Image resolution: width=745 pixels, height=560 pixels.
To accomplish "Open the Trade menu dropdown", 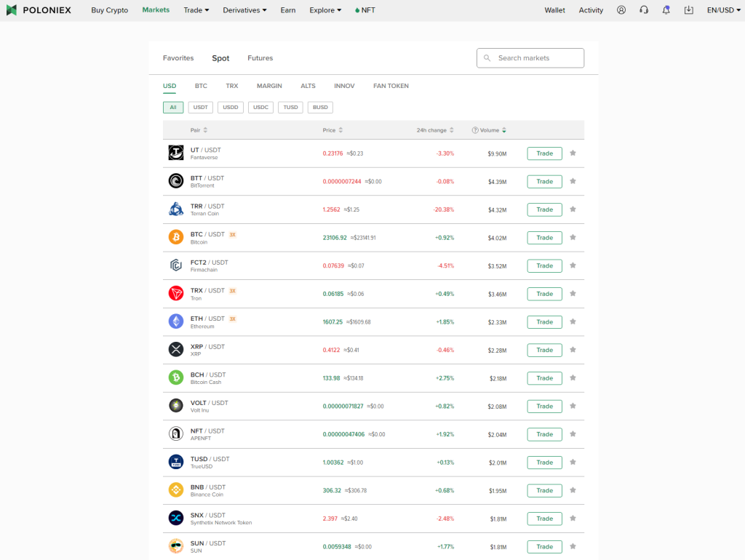I will pos(195,10).
